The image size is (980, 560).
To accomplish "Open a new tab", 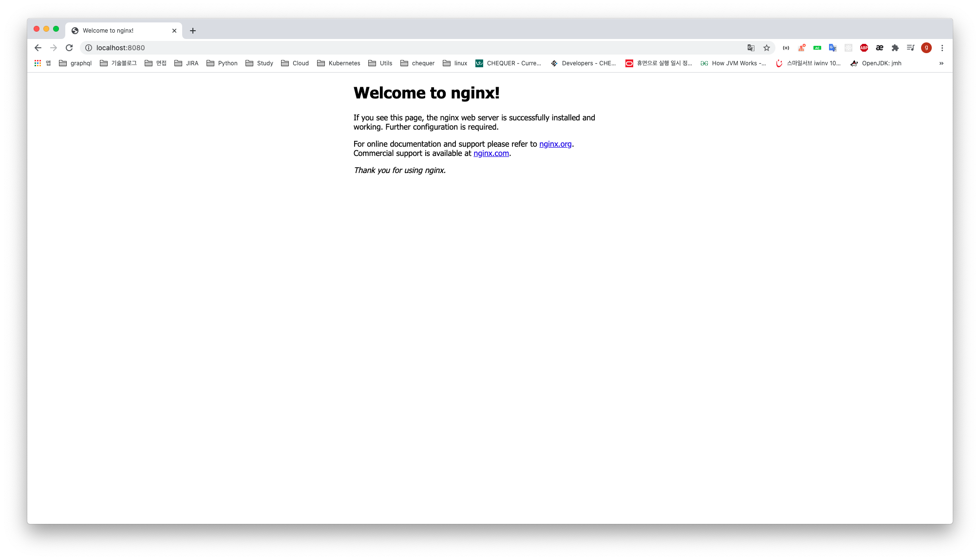I will (193, 31).
